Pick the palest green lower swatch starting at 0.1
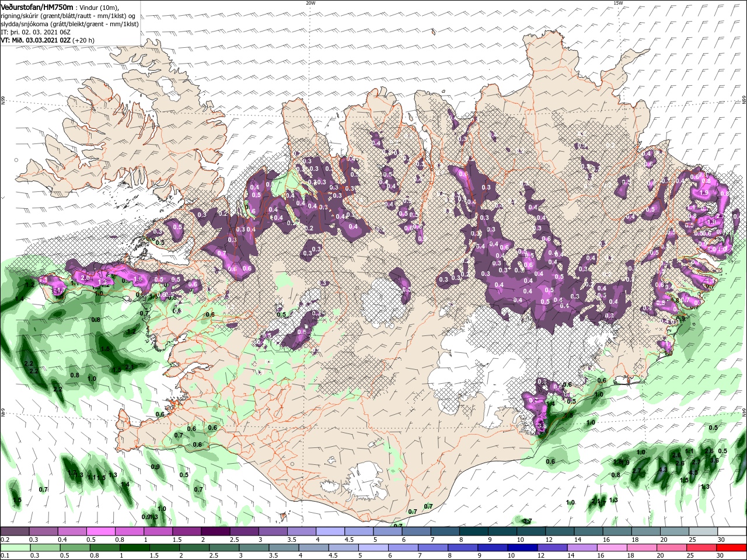747x560 pixels. [16, 548]
